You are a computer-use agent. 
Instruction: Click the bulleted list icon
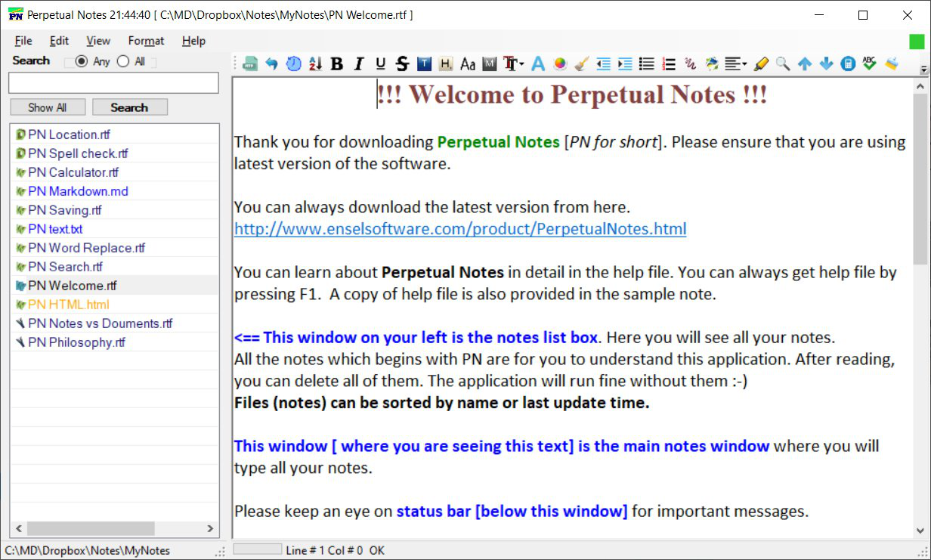[646, 64]
